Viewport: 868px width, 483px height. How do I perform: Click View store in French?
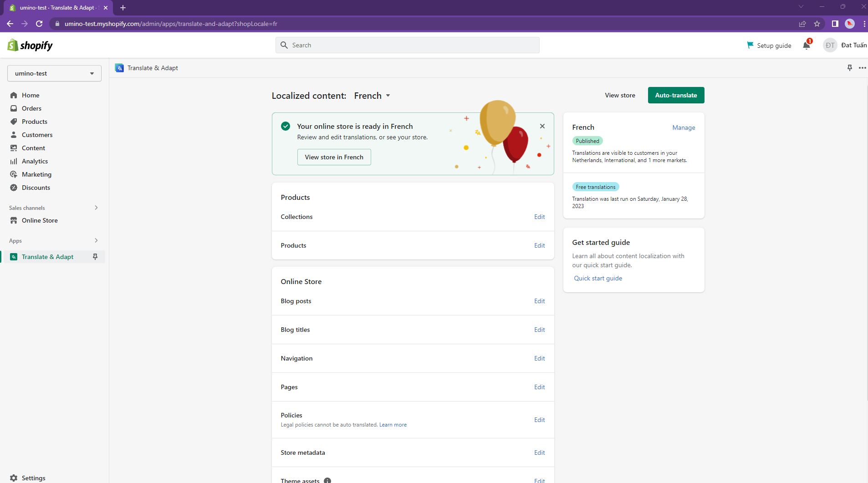pos(334,157)
